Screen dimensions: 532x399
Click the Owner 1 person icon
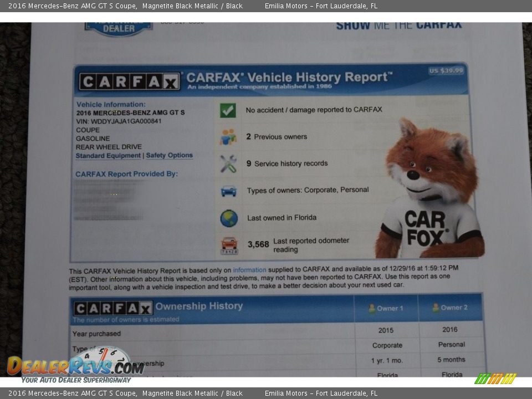(372, 308)
